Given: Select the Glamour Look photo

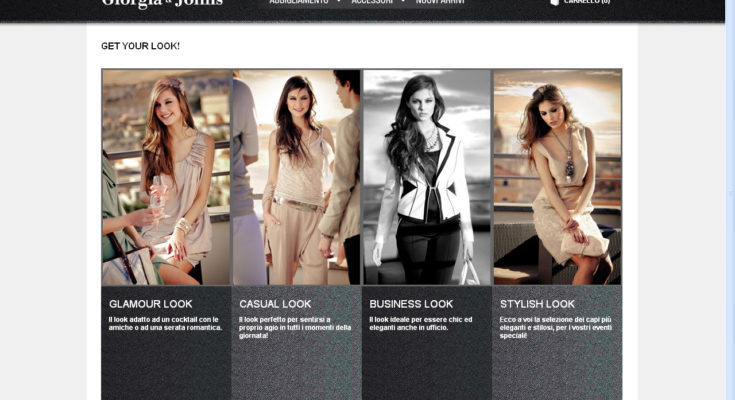Looking at the screenshot, I should [x=166, y=177].
